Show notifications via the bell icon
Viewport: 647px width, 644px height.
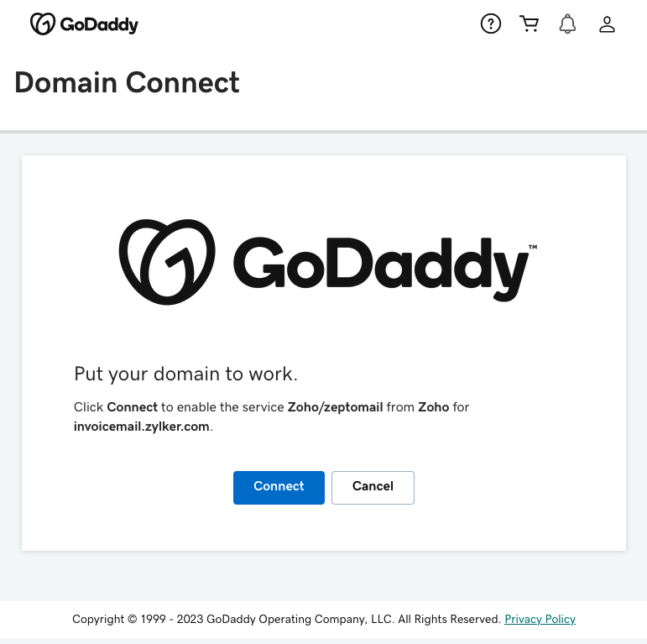(x=568, y=24)
